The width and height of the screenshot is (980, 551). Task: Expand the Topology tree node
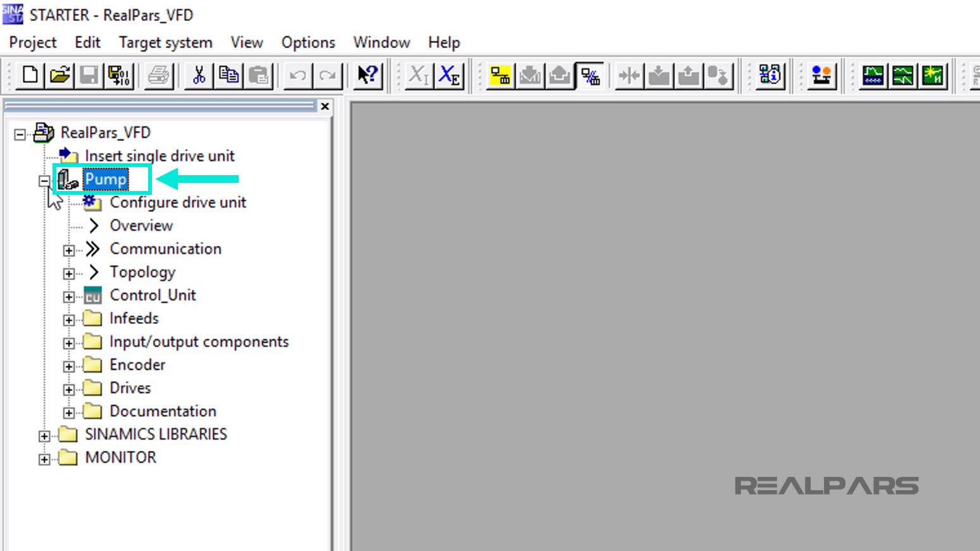69,274
